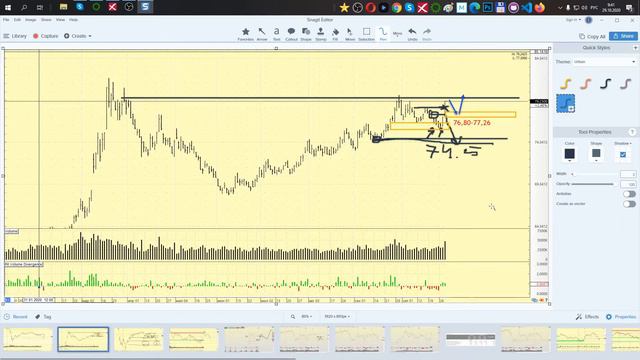The image size is (640, 360).
Task: Click the Redo arrow
Action: click(427, 34)
